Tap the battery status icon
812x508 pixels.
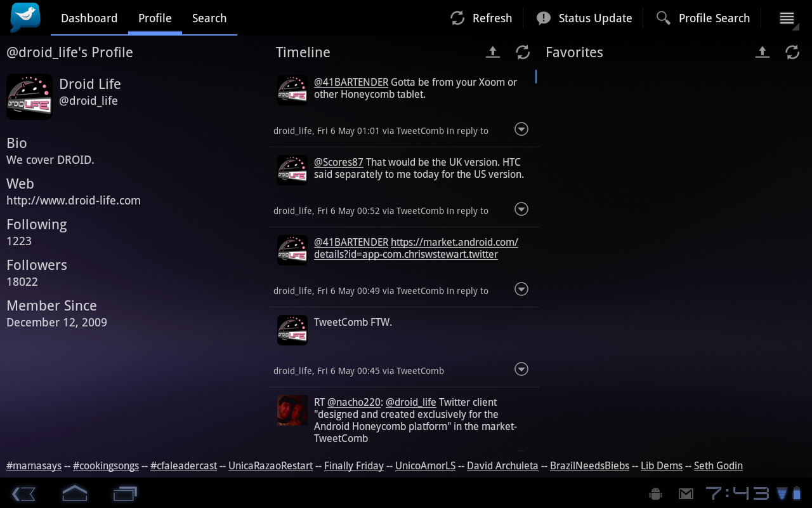(796, 493)
